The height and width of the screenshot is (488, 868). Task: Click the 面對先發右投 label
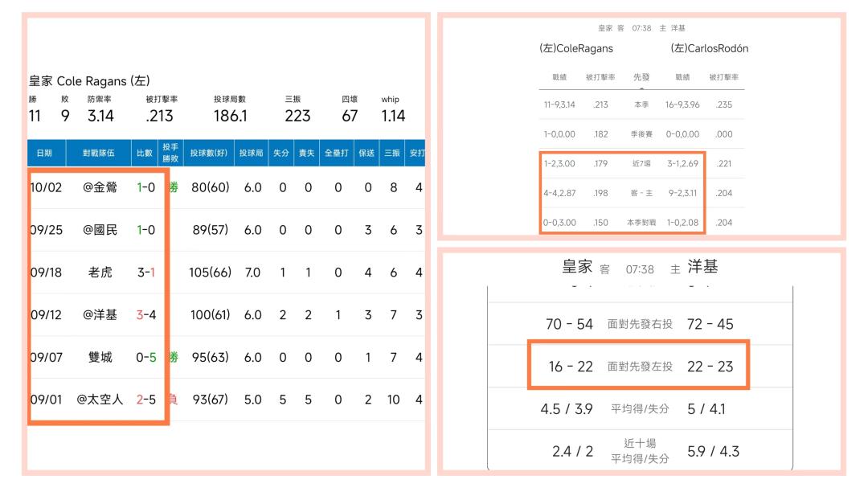(x=640, y=324)
